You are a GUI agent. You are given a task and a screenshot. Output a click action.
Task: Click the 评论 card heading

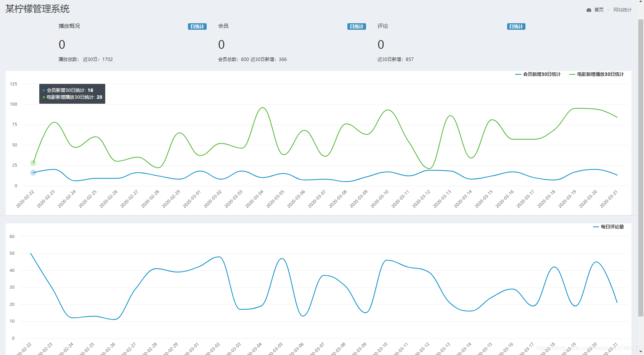(382, 26)
